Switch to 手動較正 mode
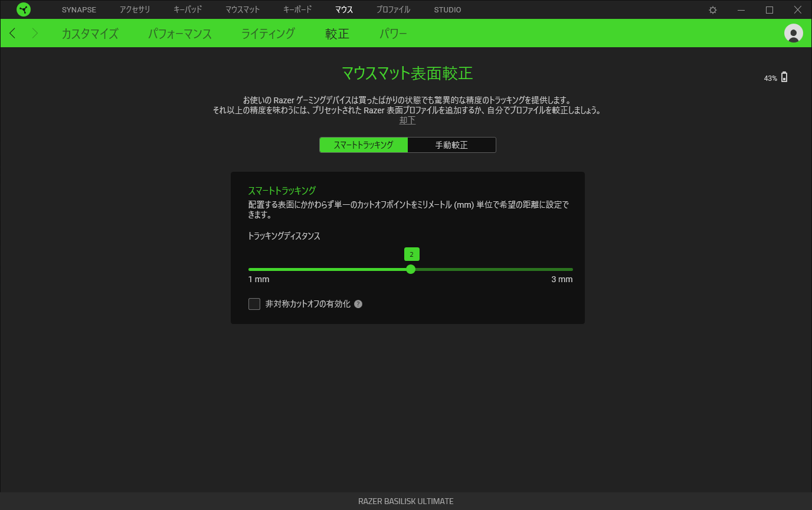Image resolution: width=812 pixels, height=510 pixels. pyautogui.click(x=451, y=145)
